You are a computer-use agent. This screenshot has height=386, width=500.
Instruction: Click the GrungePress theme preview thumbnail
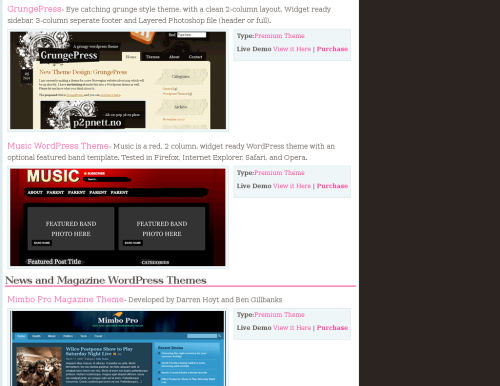click(x=118, y=80)
